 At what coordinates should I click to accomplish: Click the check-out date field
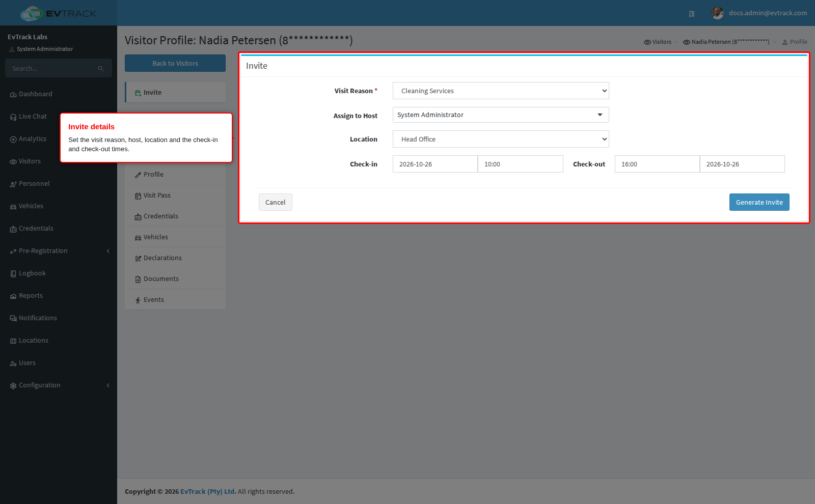pyautogui.click(x=742, y=164)
